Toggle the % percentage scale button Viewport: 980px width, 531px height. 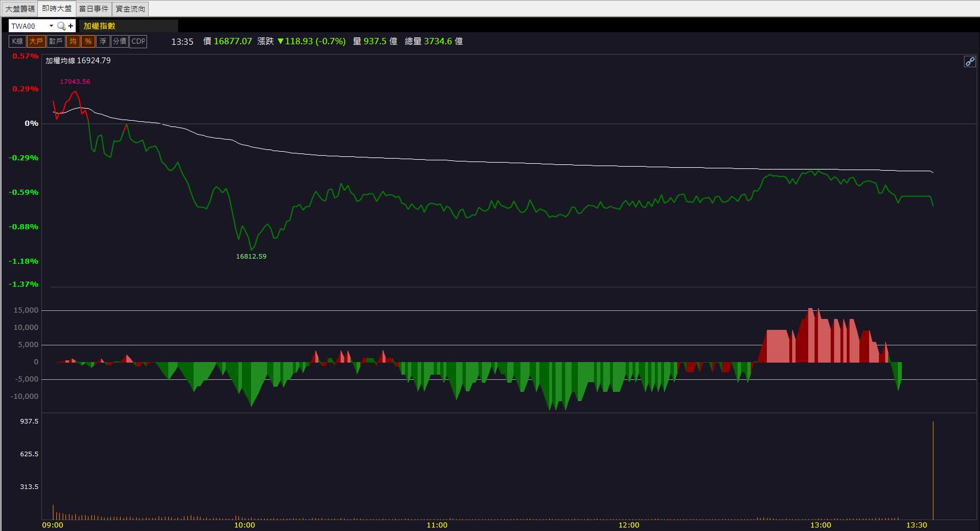tap(88, 41)
